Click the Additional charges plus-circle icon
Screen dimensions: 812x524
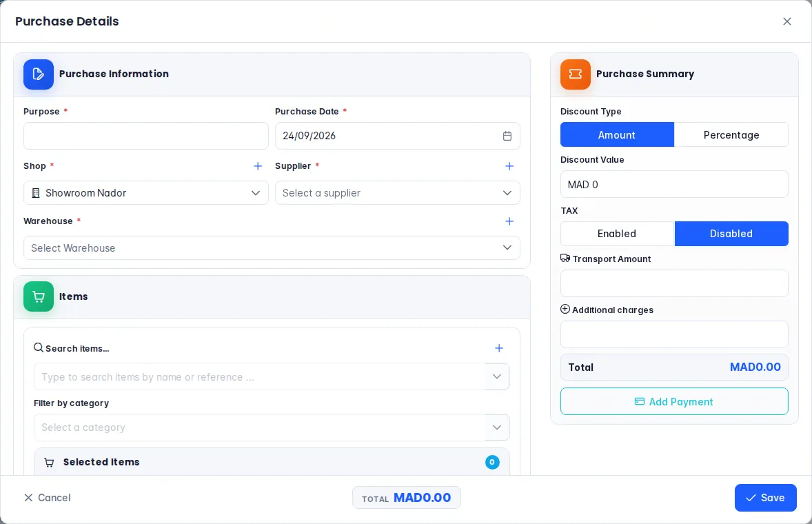565,309
